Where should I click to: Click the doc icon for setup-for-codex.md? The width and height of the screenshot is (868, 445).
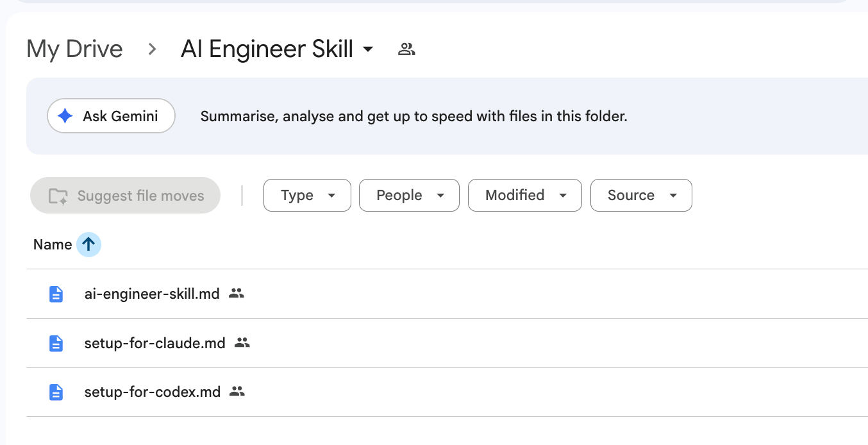(x=56, y=392)
